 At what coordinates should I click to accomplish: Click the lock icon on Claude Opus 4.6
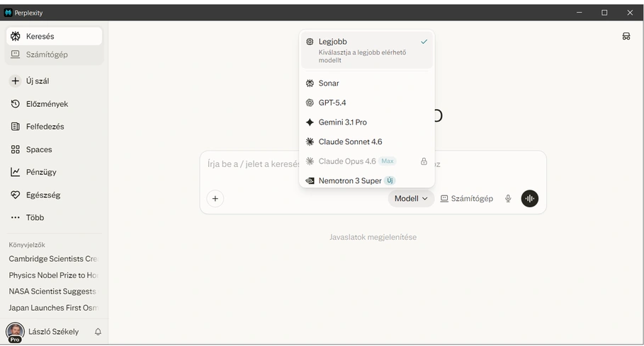[424, 161]
